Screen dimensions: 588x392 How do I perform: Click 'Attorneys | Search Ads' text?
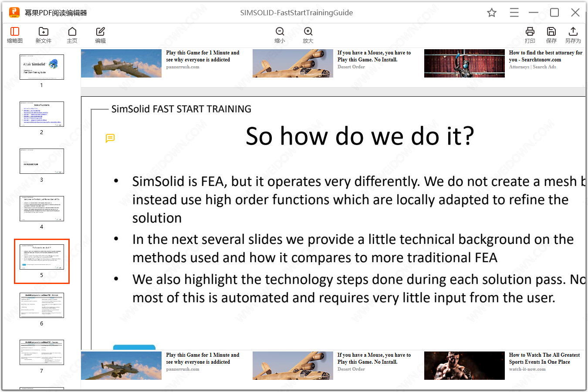(x=532, y=67)
